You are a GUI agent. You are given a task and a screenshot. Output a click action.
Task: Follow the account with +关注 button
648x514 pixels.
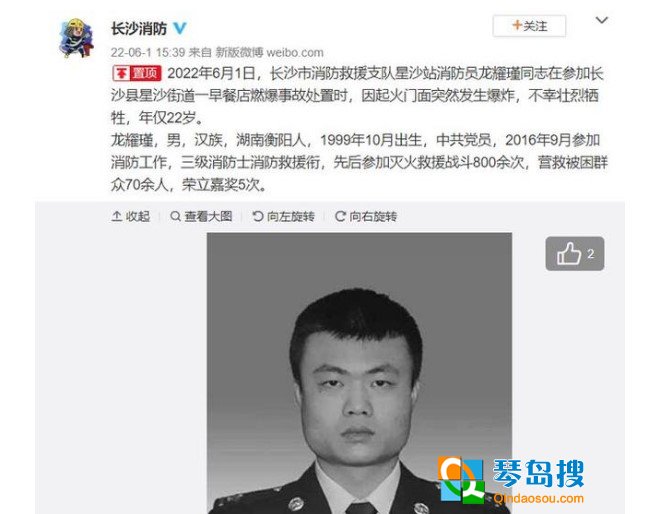pos(529,26)
